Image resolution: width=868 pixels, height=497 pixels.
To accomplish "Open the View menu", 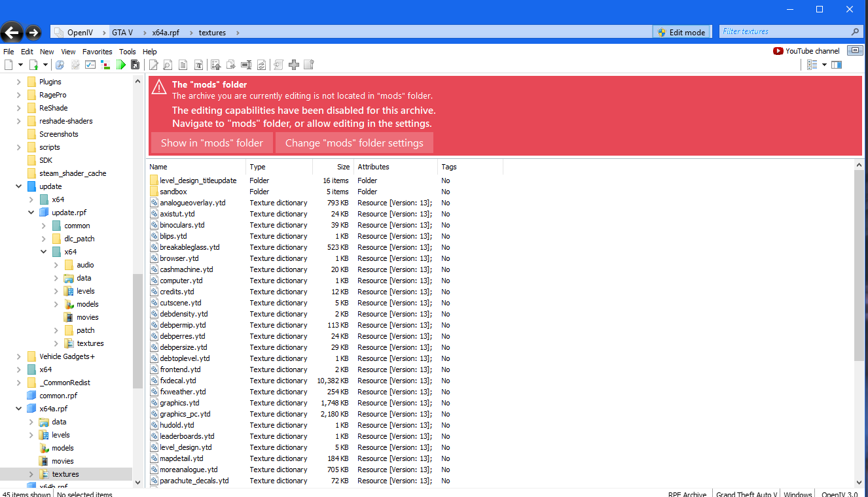I will coord(68,52).
